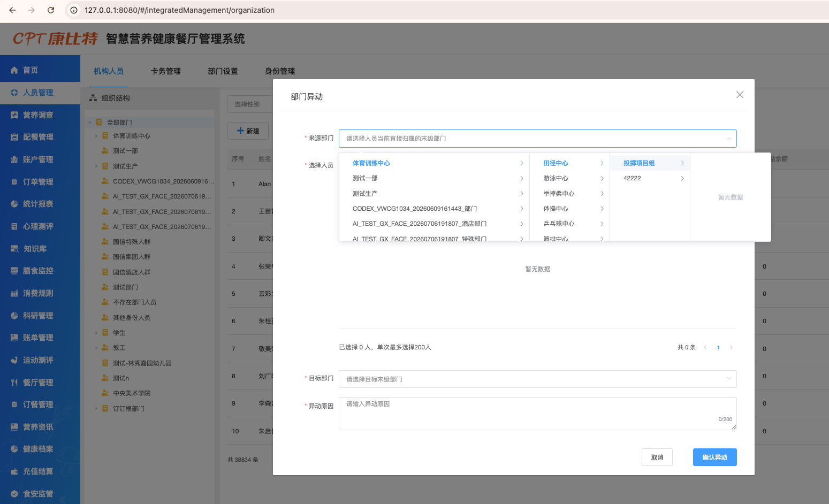This screenshot has height=504, width=829.
Task: Close the 部门异动 dialog with X
Action: click(740, 95)
